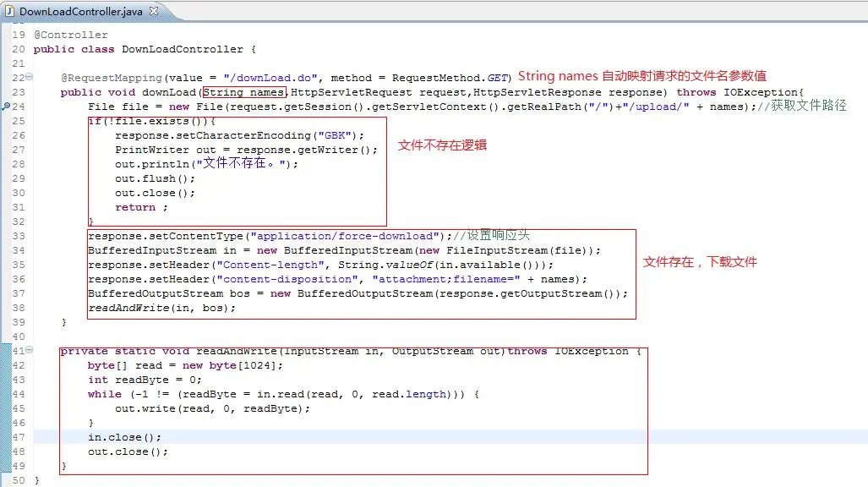Screen dimensions: 868x487
Task: Click the HttpServletRequest parameter type
Action: pos(352,92)
